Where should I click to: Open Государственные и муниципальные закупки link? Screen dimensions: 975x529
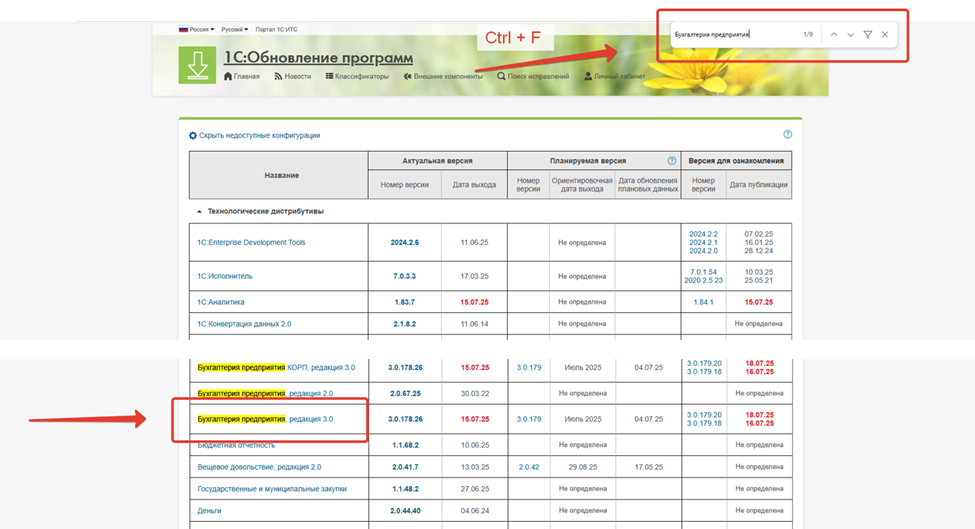[x=272, y=489]
